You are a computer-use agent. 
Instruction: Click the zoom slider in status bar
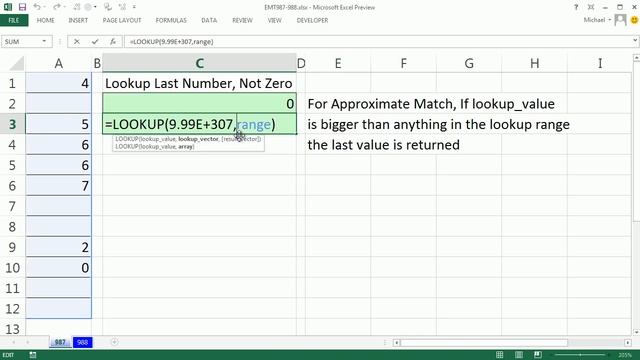[580, 355]
